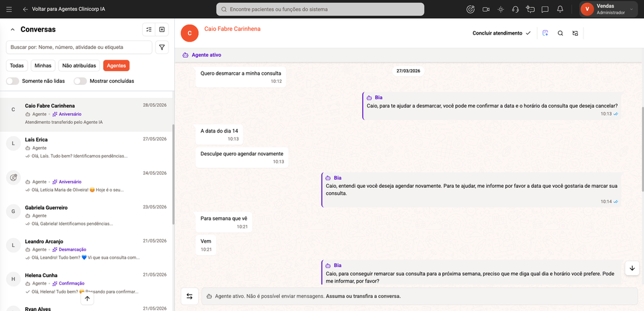
Task: Open the chat messages bubble icon
Action: coord(545,9)
